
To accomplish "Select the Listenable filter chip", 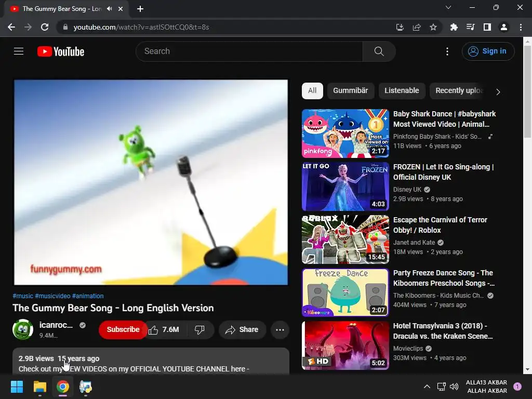I will (402, 90).
